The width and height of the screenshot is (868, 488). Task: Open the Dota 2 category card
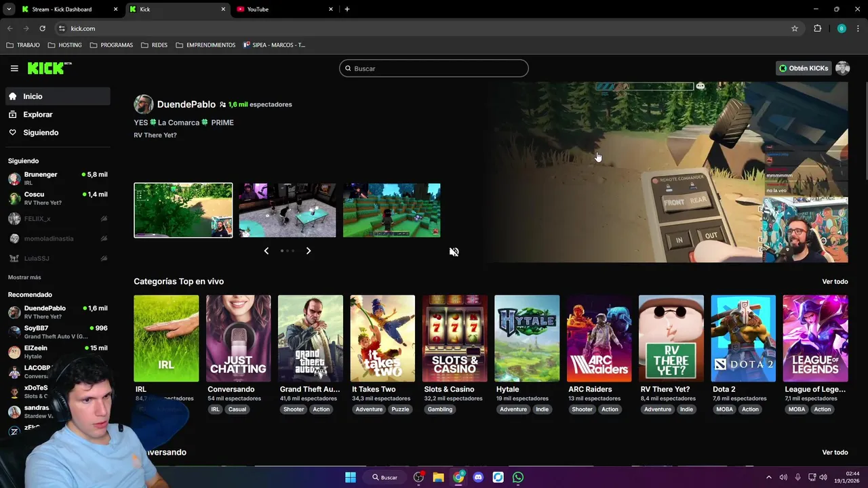tap(743, 338)
